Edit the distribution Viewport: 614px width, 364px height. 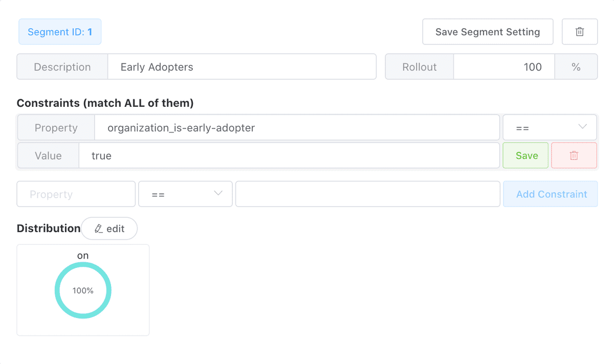(109, 229)
